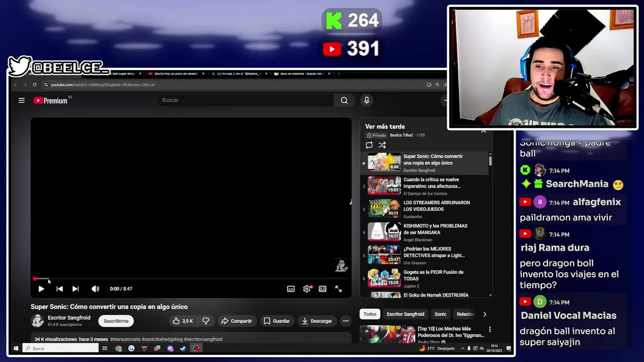The height and width of the screenshot is (362, 644).
Task: Toggle playlist loop
Action: [x=369, y=145]
